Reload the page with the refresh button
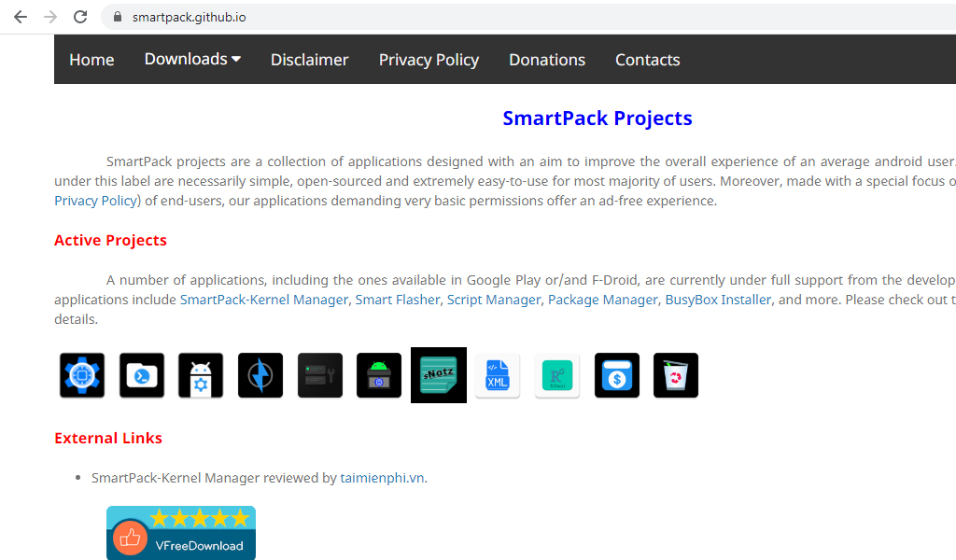956x560 pixels. [80, 16]
